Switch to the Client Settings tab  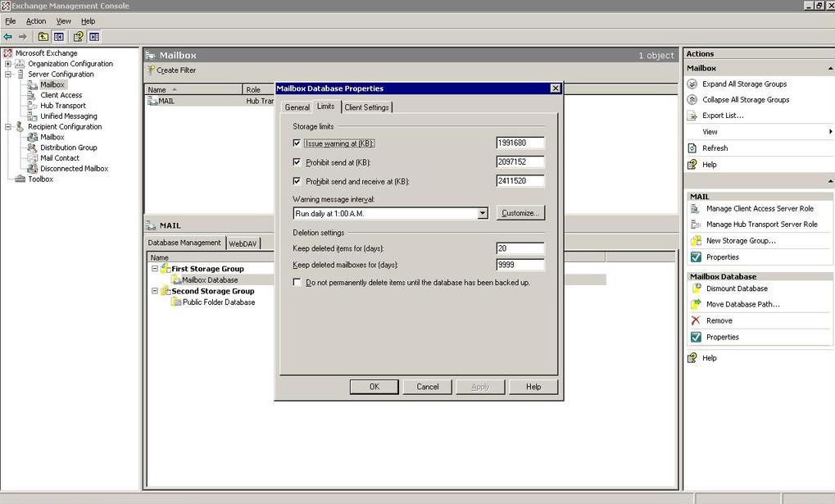pos(367,107)
